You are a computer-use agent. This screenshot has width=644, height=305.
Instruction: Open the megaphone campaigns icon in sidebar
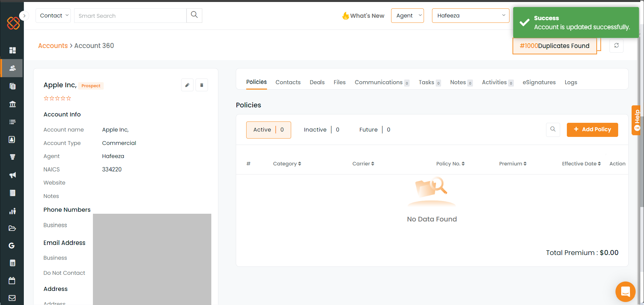tap(12, 175)
